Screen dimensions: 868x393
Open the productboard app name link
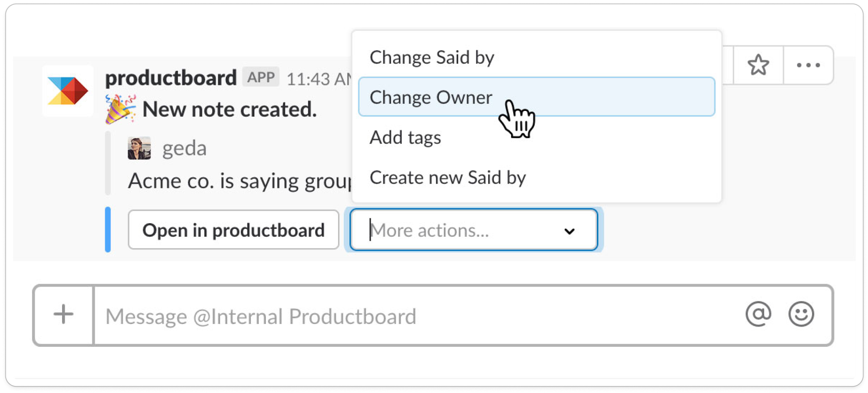171,78
